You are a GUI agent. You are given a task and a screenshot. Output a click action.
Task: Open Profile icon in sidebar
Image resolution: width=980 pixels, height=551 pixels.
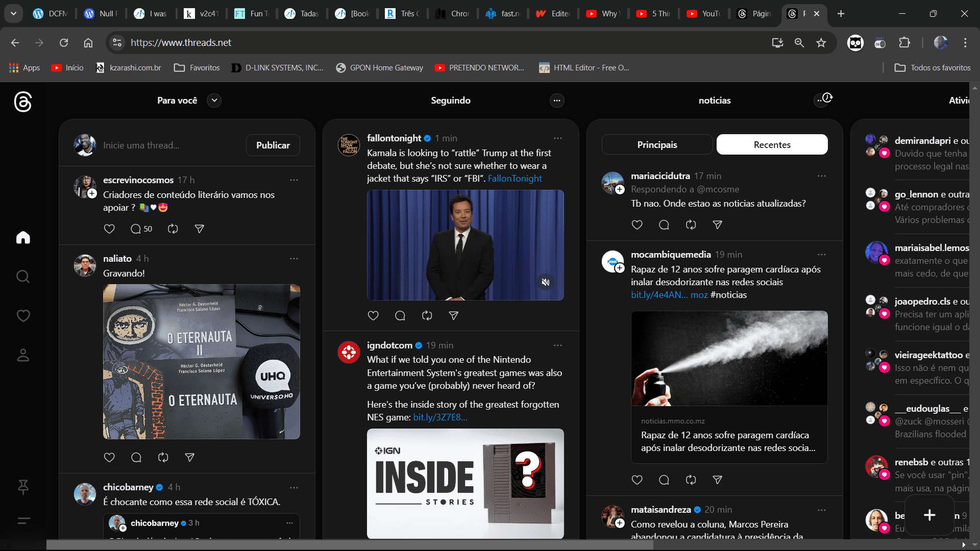pos(23,355)
